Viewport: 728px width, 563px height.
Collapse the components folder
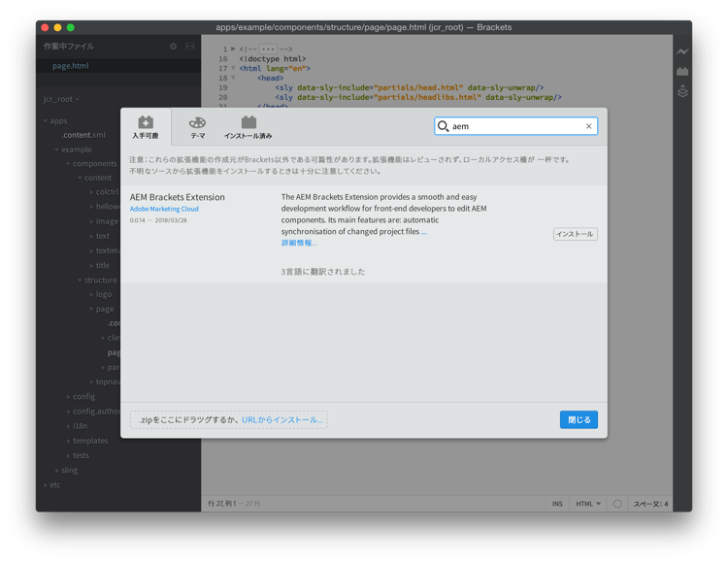(x=68, y=164)
